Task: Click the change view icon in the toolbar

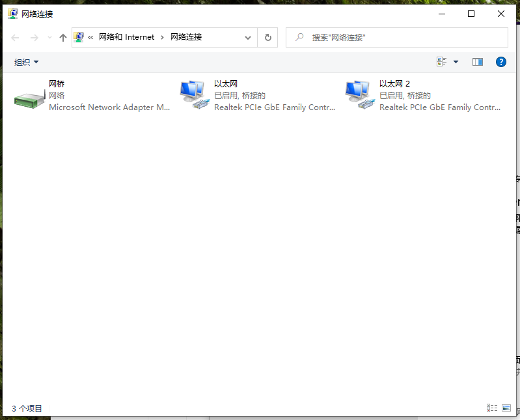Action: pyautogui.click(x=443, y=62)
